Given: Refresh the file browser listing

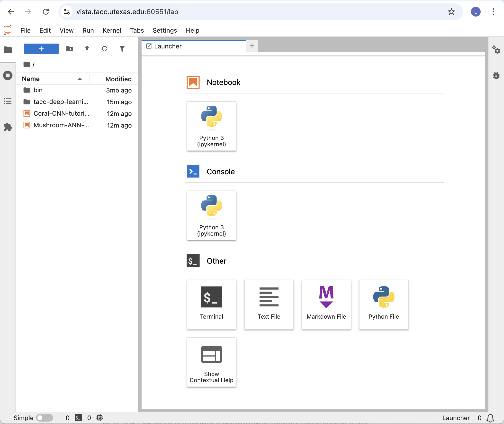Looking at the screenshot, I should (105, 49).
